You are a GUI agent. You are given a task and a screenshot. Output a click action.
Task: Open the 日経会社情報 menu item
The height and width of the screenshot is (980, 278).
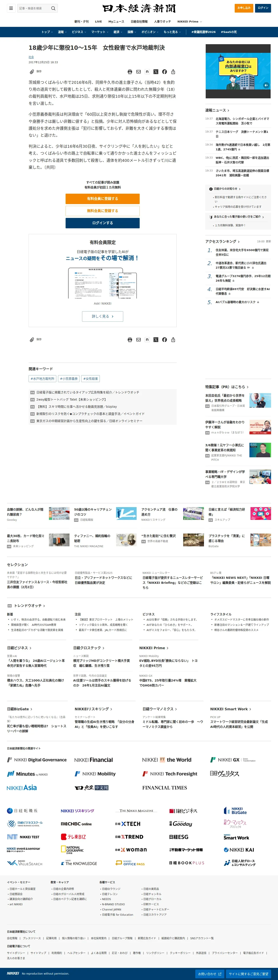139,22
